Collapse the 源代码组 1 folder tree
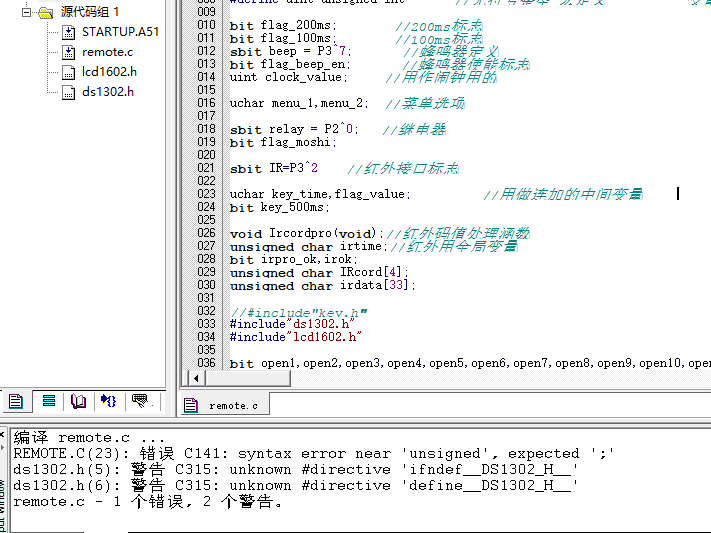Image resolution: width=711 pixels, height=533 pixels. click(26, 12)
